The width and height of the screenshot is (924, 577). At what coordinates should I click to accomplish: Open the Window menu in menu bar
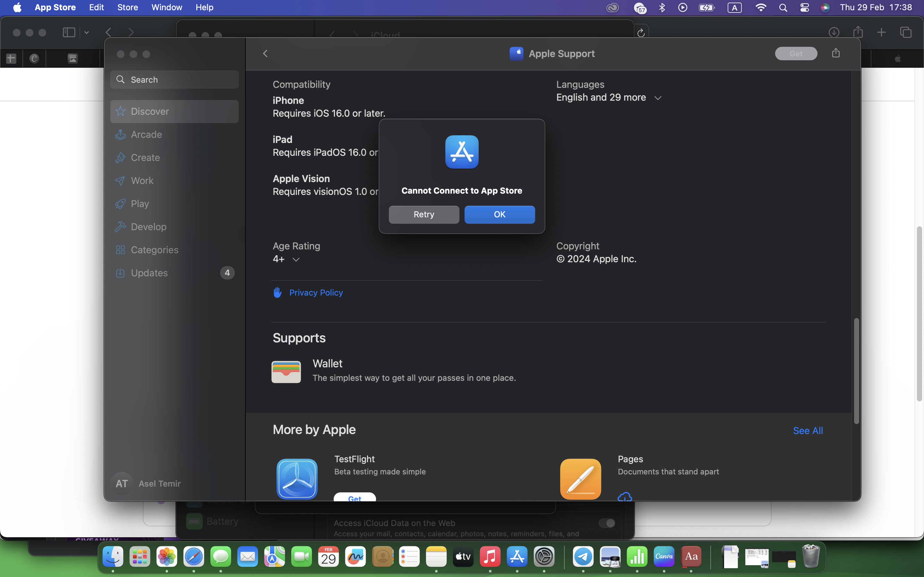click(x=167, y=7)
